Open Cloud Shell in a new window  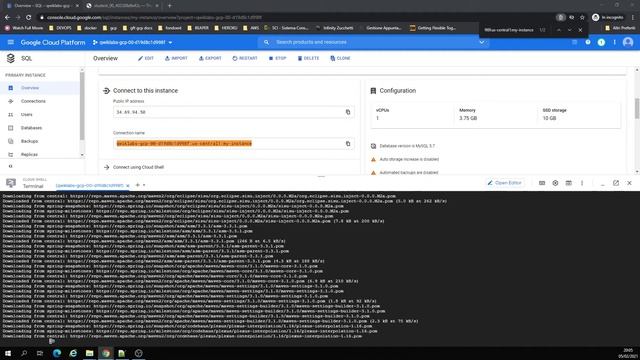pos(616,183)
